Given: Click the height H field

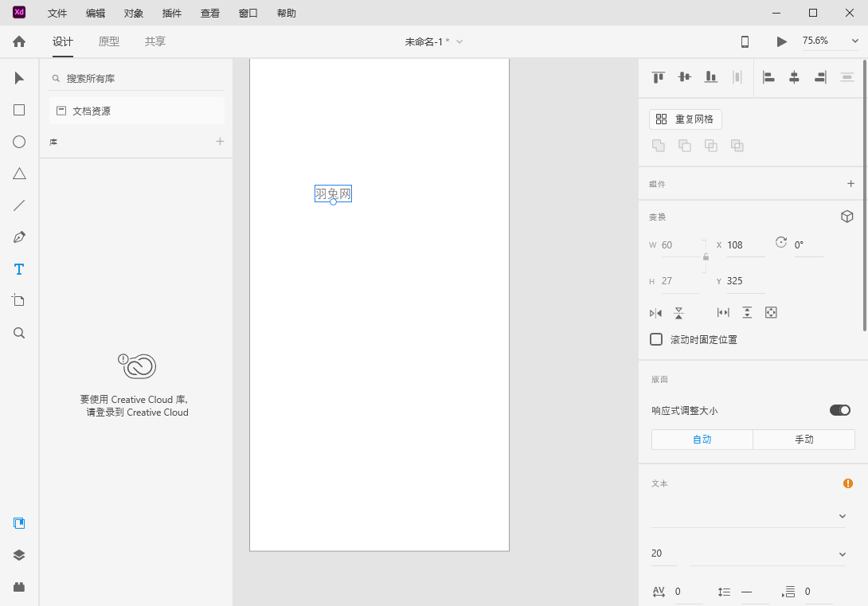Looking at the screenshot, I should tap(680, 281).
